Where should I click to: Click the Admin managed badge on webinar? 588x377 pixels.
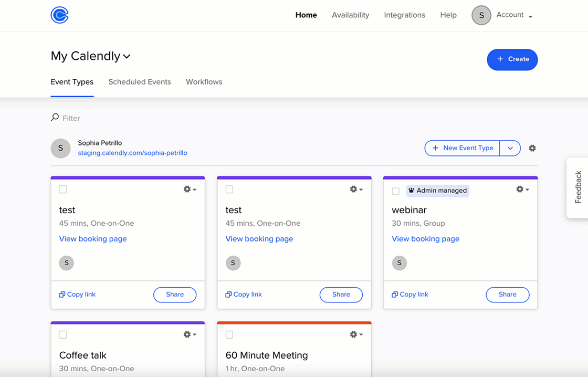coord(438,191)
